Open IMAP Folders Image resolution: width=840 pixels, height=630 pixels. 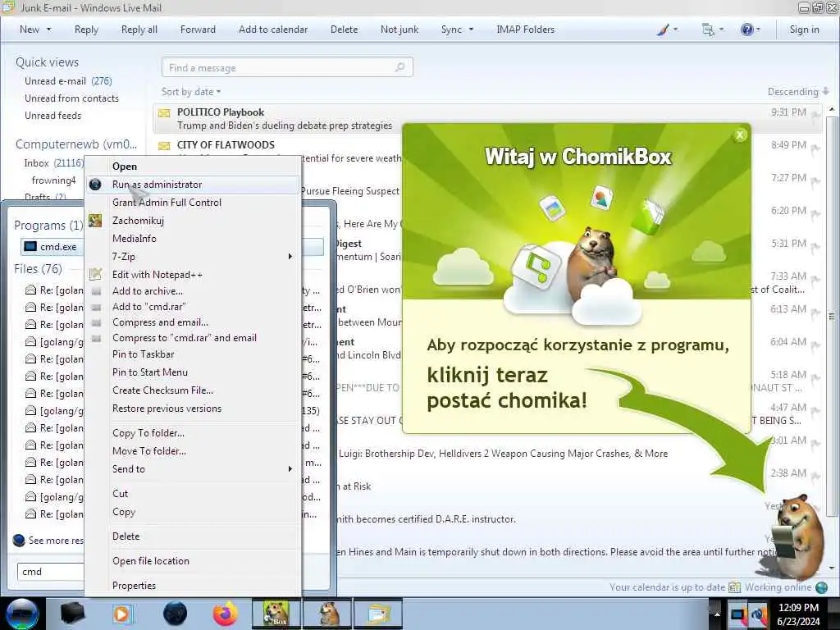[526, 30]
